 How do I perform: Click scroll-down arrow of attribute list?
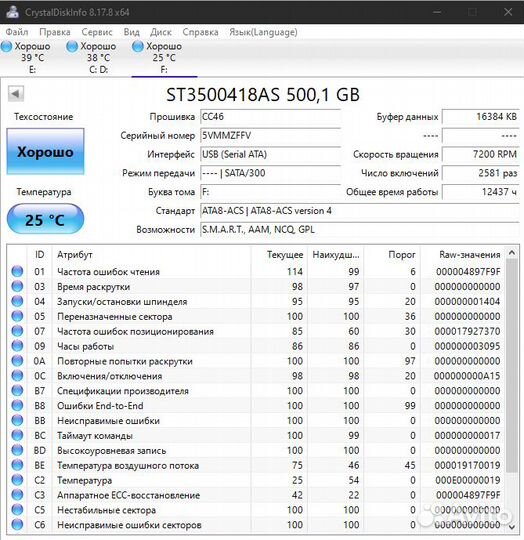pyautogui.click(x=512, y=527)
